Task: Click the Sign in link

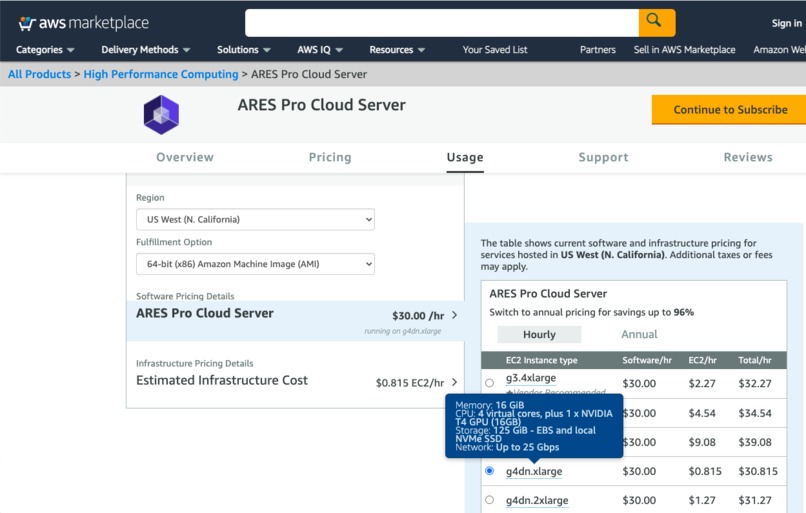Action: click(x=786, y=23)
